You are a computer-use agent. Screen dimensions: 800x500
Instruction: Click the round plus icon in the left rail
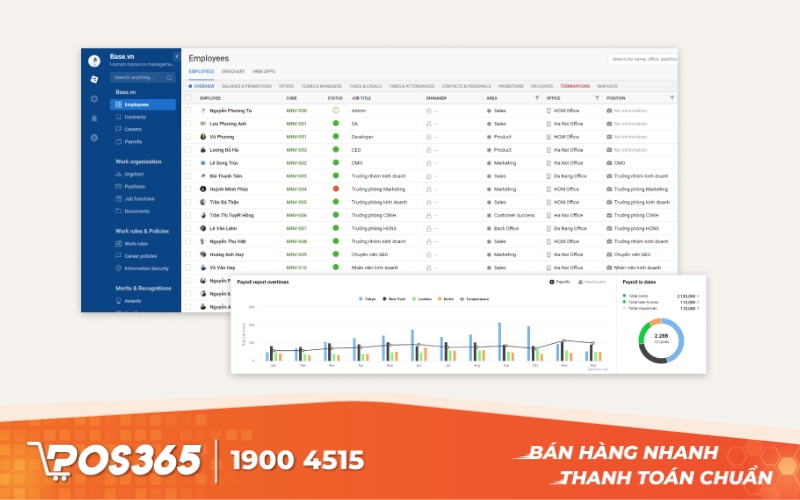94,138
